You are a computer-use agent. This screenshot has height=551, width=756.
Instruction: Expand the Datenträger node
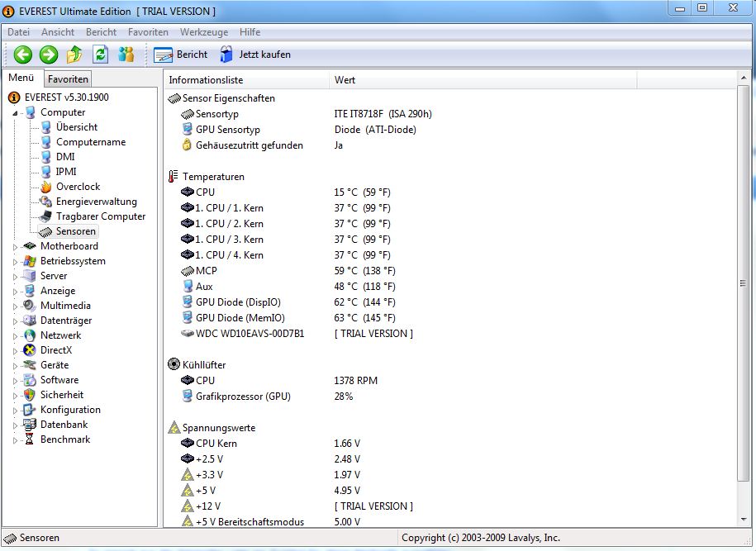[15, 321]
